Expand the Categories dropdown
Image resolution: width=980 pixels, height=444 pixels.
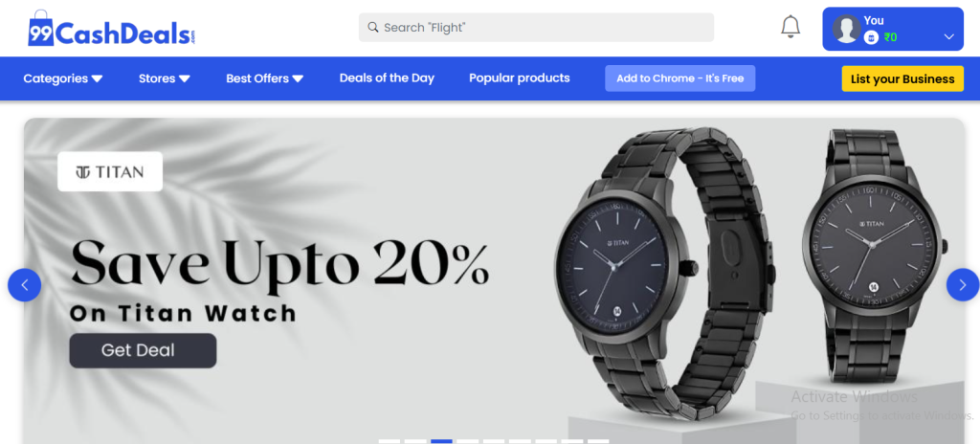(63, 78)
